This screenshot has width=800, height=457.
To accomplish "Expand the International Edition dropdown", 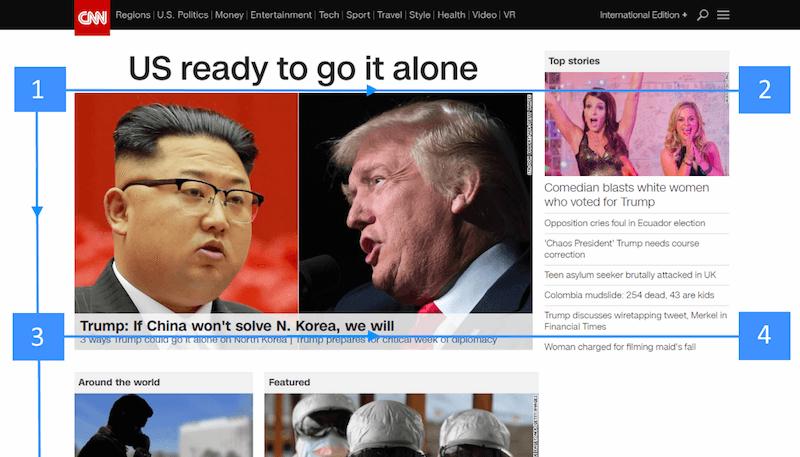I will 643,15.
